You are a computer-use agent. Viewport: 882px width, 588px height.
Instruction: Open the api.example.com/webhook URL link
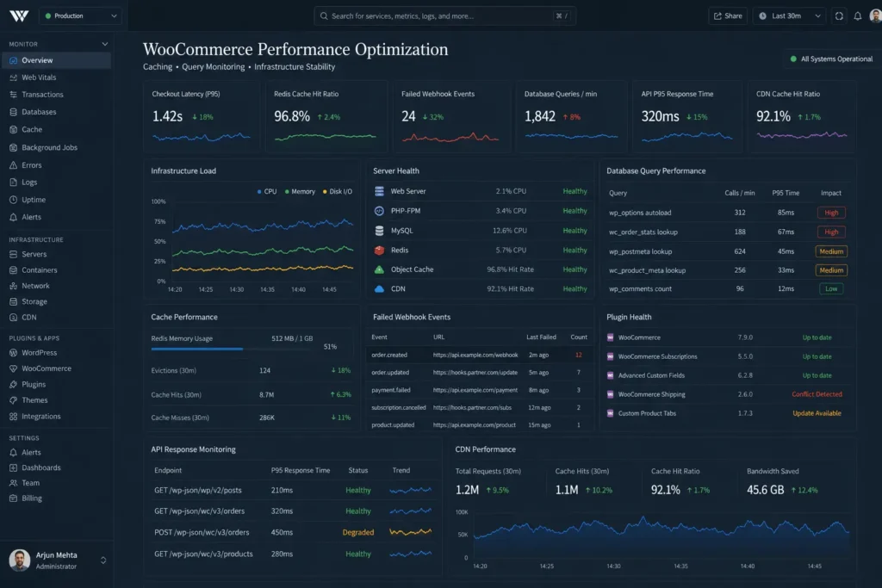tap(475, 356)
